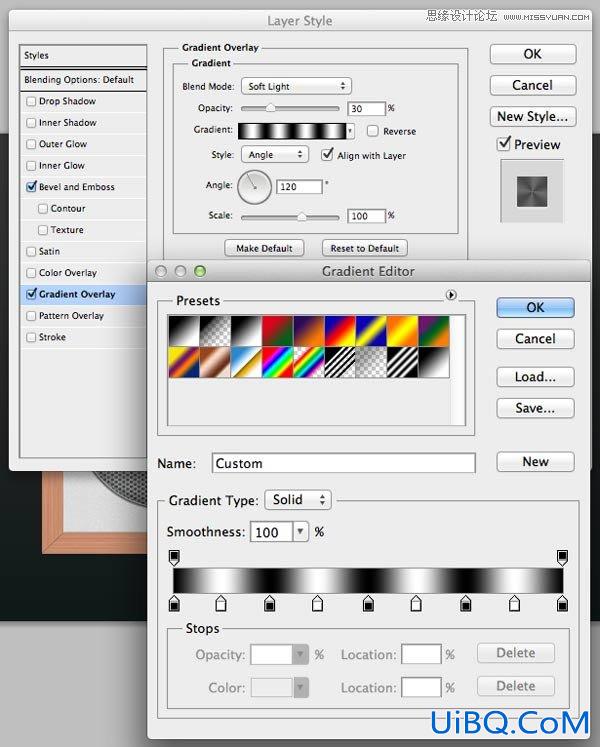
Task: Select the Gradient Overlay row
Action: pyautogui.click(x=83, y=294)
